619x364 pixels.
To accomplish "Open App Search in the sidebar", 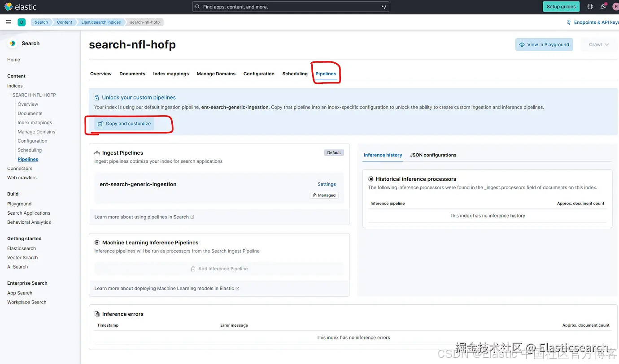I will (20, 293).
